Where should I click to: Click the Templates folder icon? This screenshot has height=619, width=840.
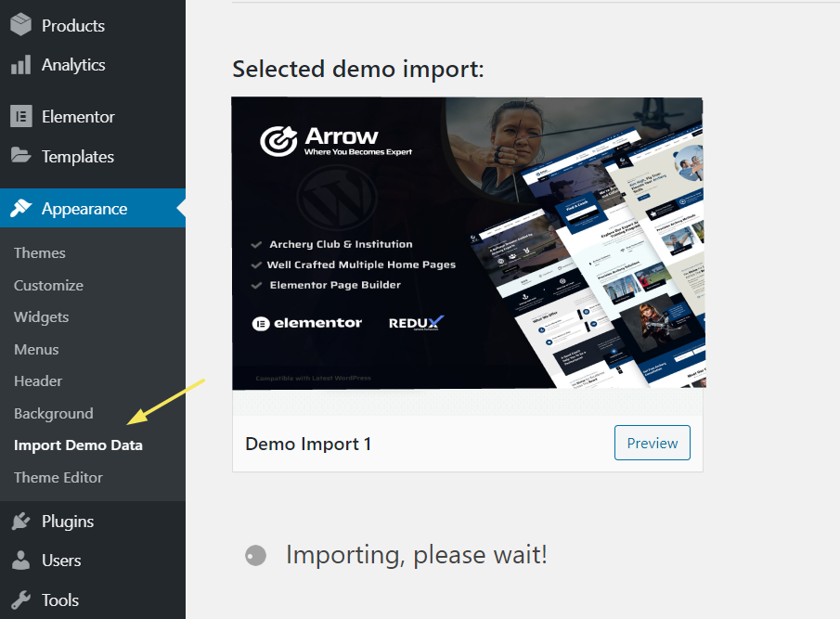click(20, 156)
